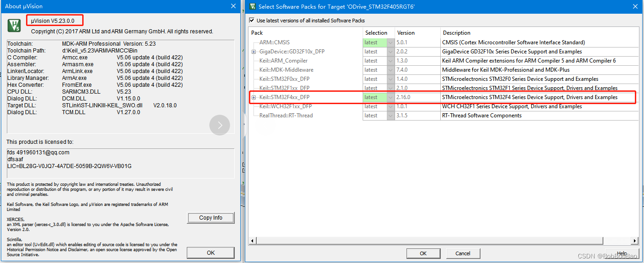
Task: Open Selection dropdown for Keil::STM32F4xx_DFP
Action: point(391,97)
